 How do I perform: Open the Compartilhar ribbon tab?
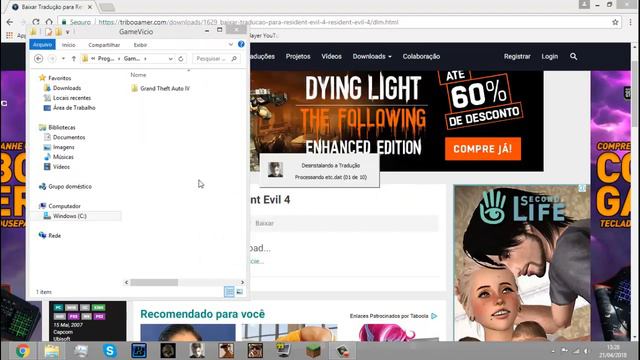coord(104,45)
